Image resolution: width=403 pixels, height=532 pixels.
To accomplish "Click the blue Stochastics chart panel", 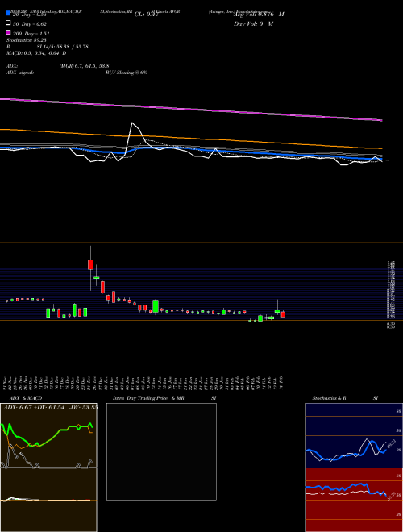I will [354, 435].
